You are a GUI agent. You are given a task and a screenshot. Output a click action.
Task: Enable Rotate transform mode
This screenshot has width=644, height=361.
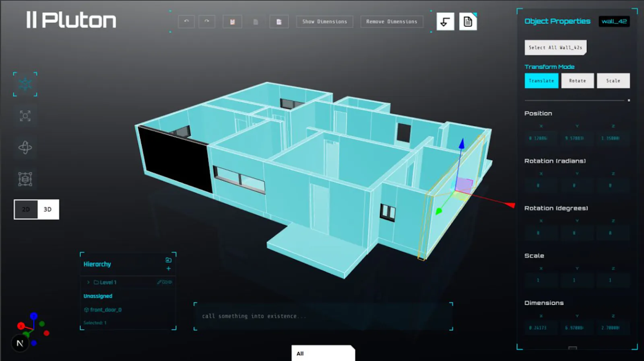(578, 81)
